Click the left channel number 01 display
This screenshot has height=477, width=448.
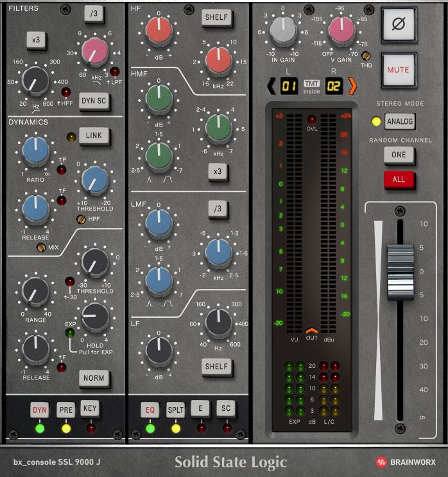coord(289,87)
